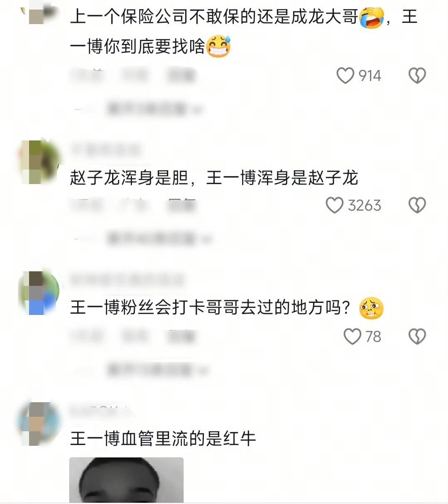Like the comment showing 78 likes

coord(353,336)
